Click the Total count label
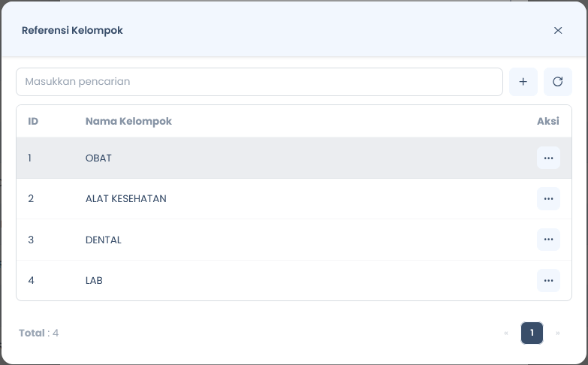The width and height of the screenshot is (588, 365). 38,333
